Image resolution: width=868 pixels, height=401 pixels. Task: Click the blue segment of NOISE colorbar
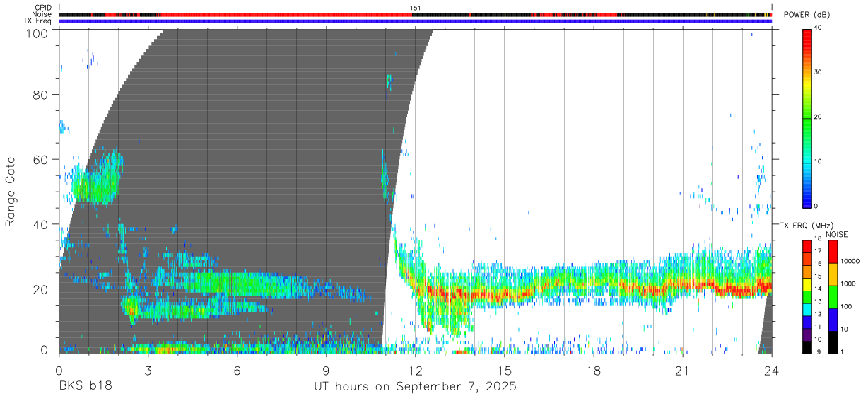[833, 320]
